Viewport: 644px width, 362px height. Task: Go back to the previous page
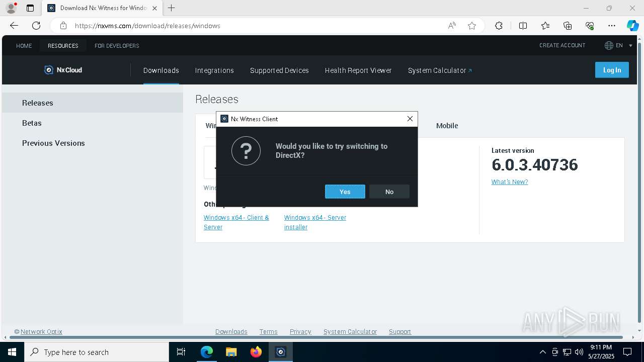pyautogui.click(x=14, y=26)
